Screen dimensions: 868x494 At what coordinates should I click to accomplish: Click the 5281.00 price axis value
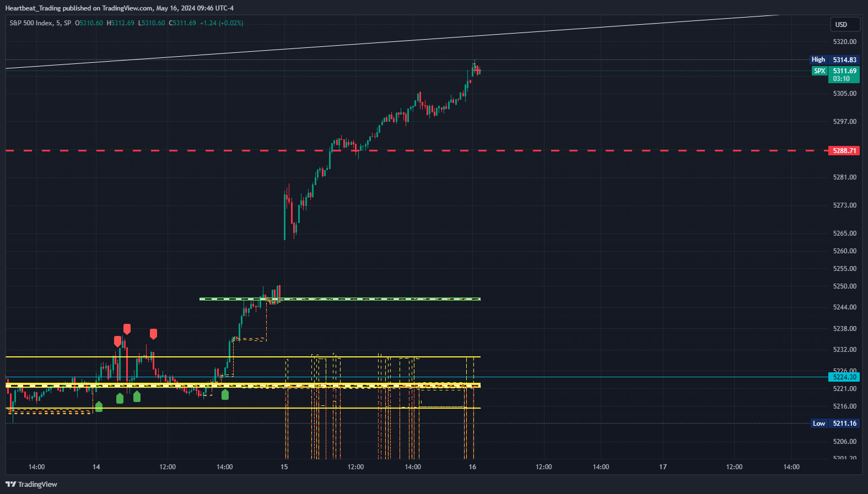click(844, 177)
